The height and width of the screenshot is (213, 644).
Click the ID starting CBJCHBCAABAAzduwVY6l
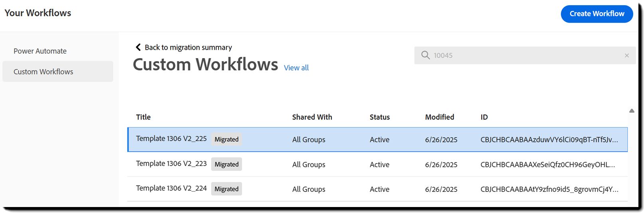click(x=549, y=140)
